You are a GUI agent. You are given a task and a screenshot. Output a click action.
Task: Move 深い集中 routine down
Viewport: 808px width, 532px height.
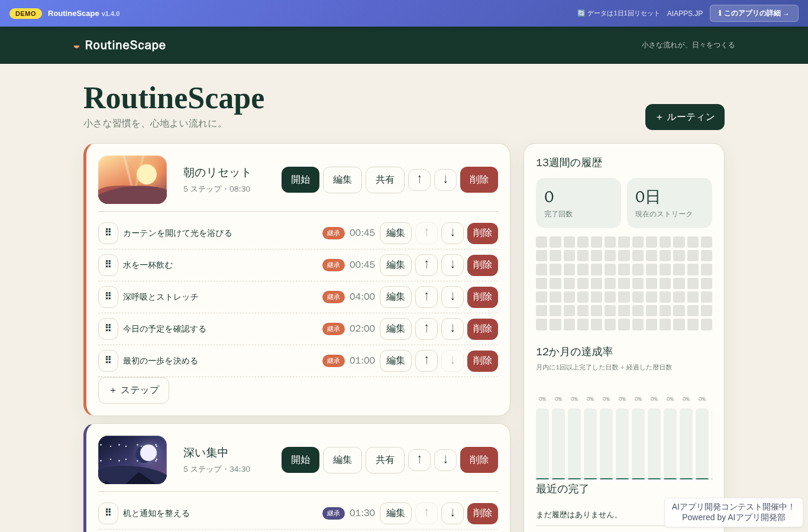pyautogui.click(x=445, y=460)
